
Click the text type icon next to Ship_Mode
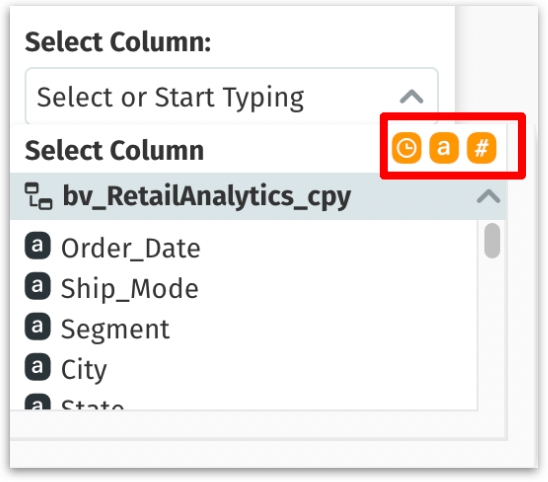coord(37,286)
